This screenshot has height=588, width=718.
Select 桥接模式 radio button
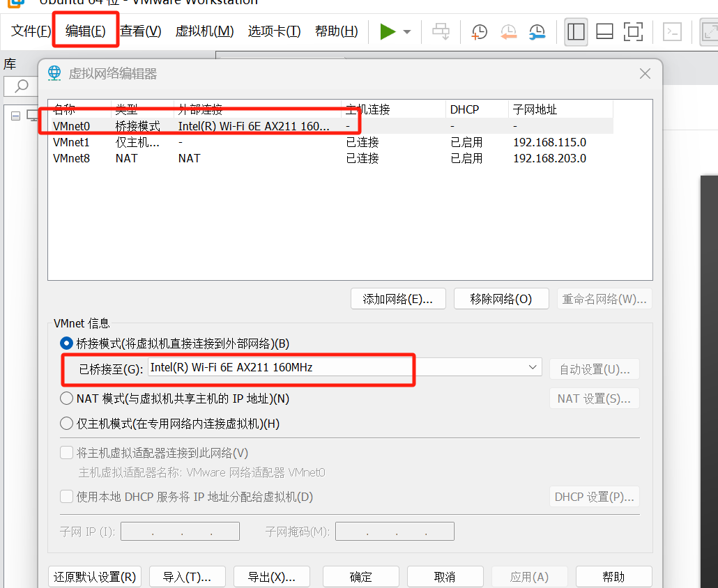coord(66,343)
